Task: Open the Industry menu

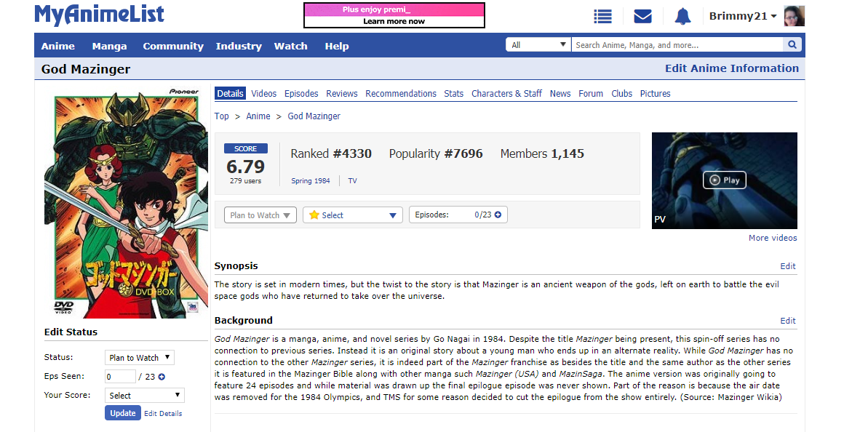Action: [239, 46]
